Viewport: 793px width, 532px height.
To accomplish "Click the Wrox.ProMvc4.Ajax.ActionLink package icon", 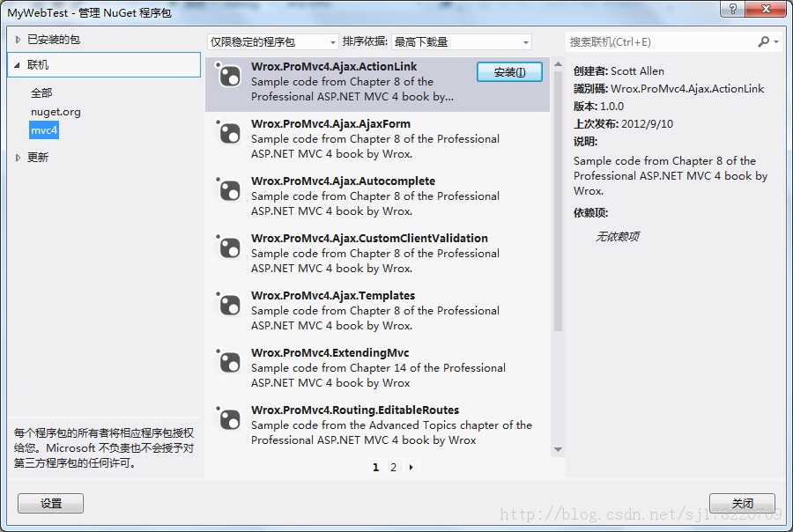I will coord(228,76).
